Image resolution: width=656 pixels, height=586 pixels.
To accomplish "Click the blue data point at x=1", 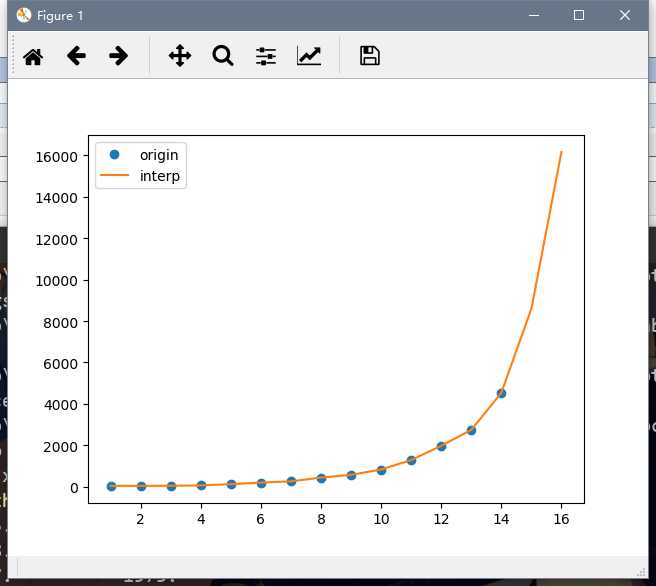I will pos(111,486).
